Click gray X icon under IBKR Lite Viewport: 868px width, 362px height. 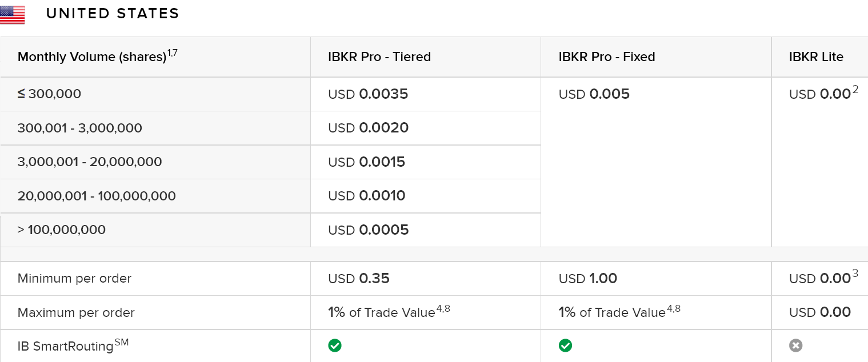(795, 345)
